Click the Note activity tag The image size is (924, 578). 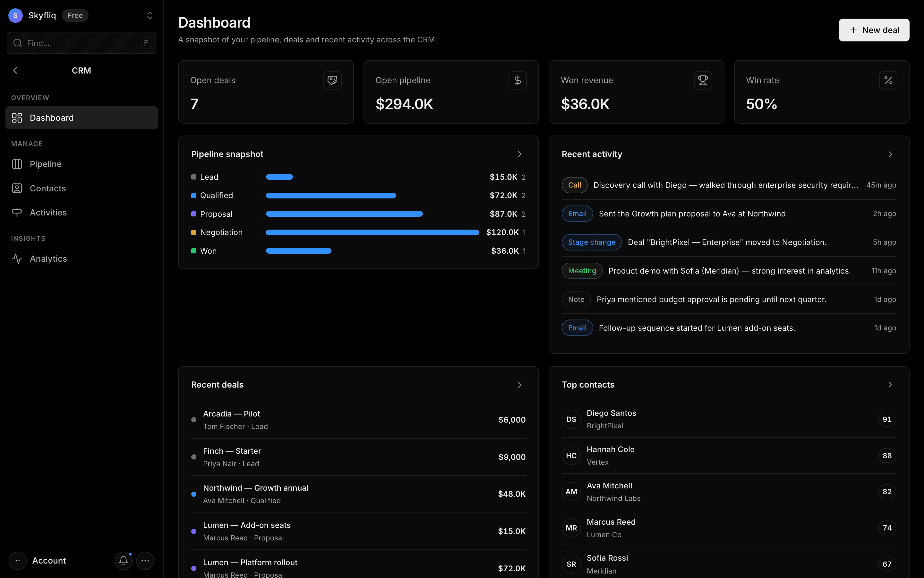576,299
